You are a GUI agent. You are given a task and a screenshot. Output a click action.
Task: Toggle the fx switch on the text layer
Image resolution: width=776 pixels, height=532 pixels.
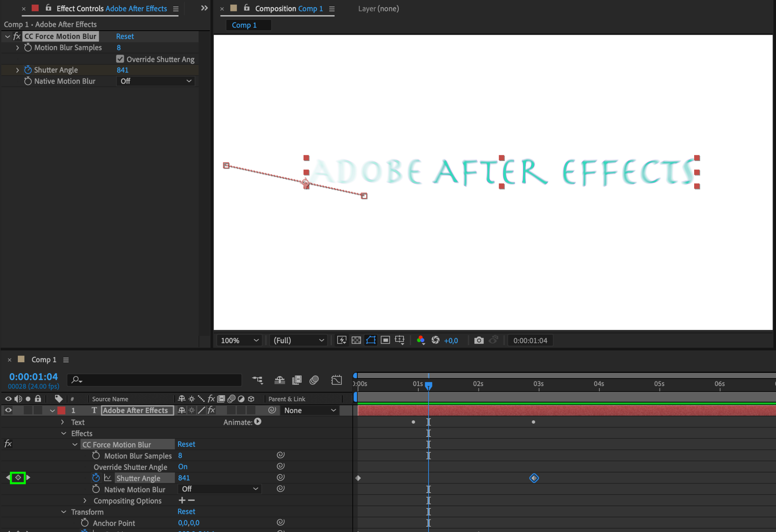pos(211,410)
